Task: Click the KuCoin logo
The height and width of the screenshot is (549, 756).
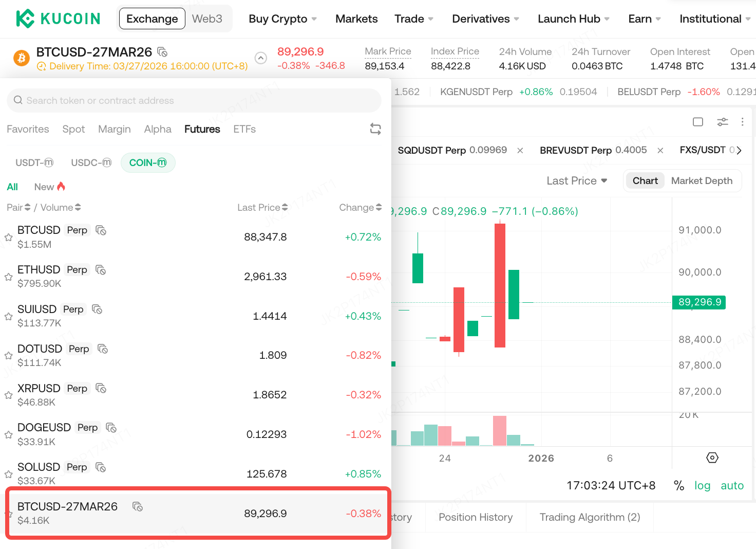Action: coord(58,19)
